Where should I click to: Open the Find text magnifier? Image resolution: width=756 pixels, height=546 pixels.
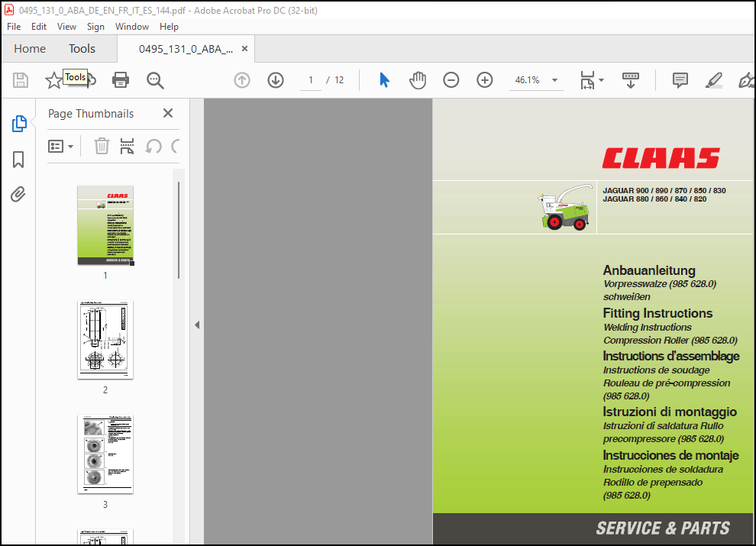click(x=155, y=80)
